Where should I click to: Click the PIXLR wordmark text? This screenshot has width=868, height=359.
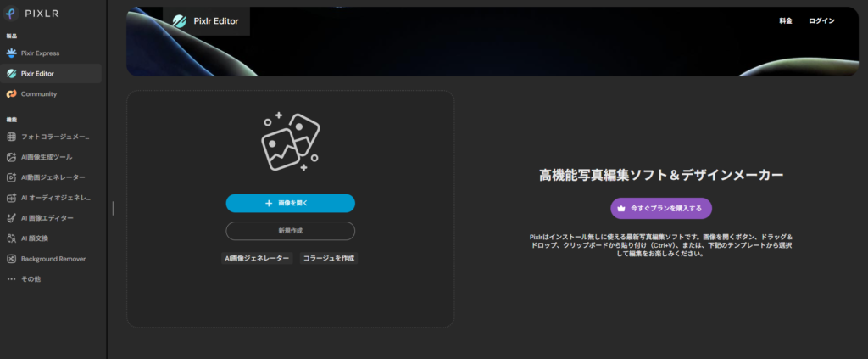pos(42,14)
